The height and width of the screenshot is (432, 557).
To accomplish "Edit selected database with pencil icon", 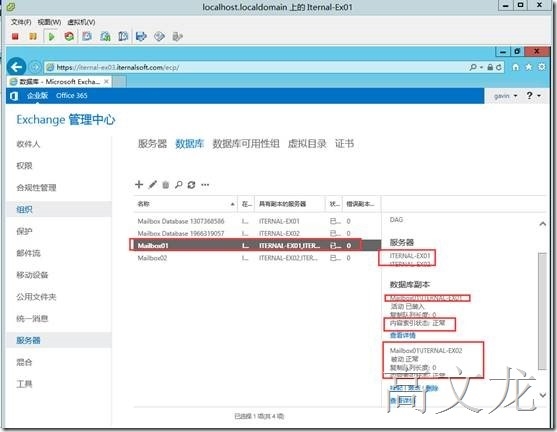I will click(152, 184).
